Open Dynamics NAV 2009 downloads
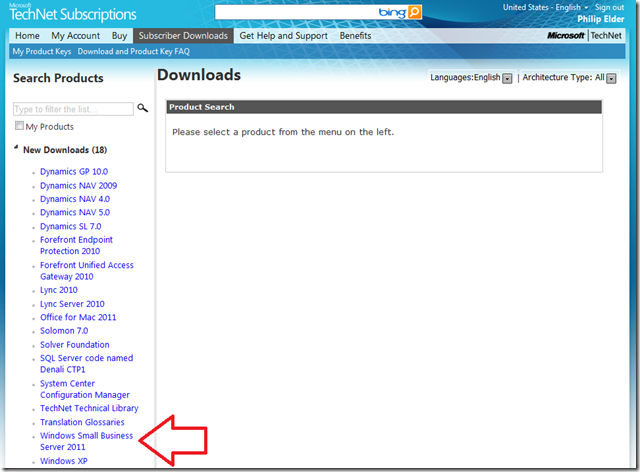The image size is (640, 472). click(x=78, y=185)
